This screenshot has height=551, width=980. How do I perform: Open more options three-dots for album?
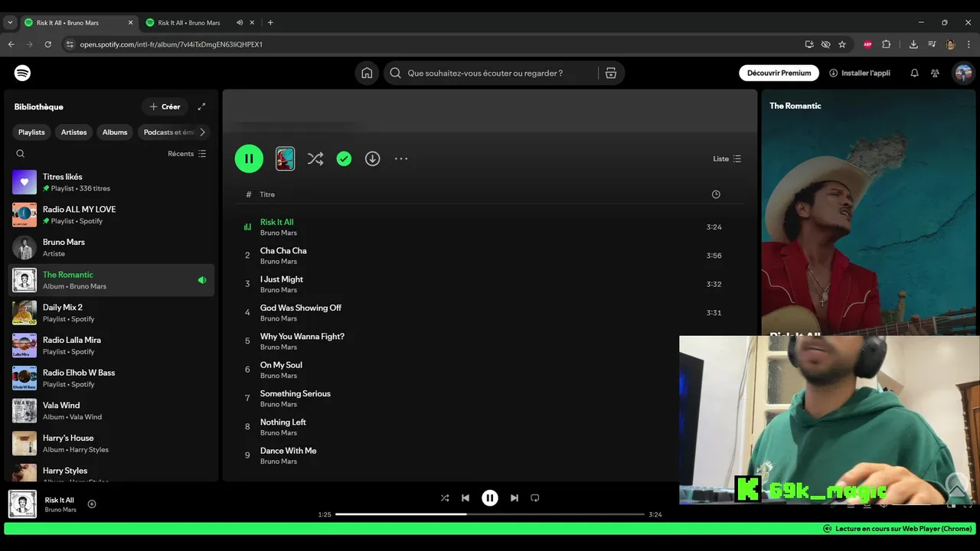[x=401, y=158]
